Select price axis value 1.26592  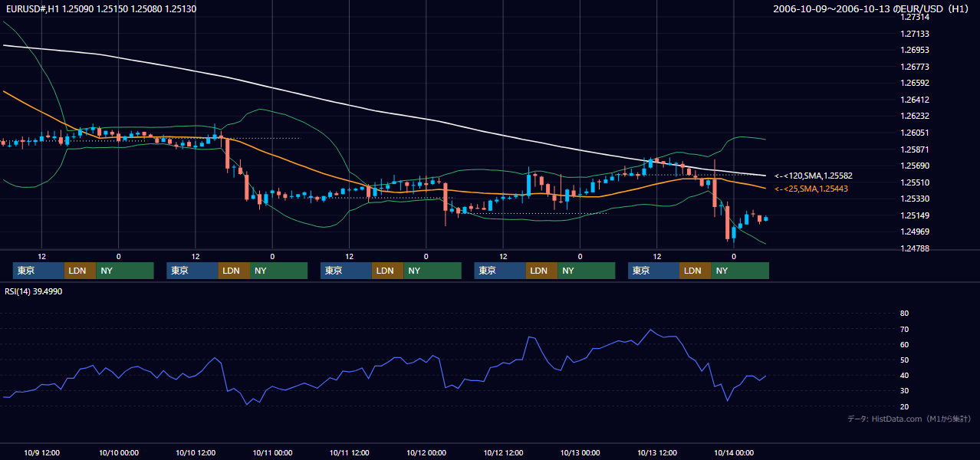click(x=915, y=83)
